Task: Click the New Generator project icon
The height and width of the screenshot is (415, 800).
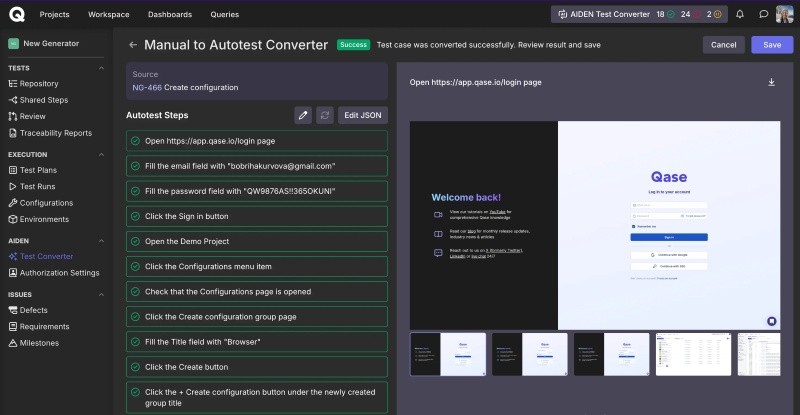Action: pyautogui.click(x=13, y=43)
